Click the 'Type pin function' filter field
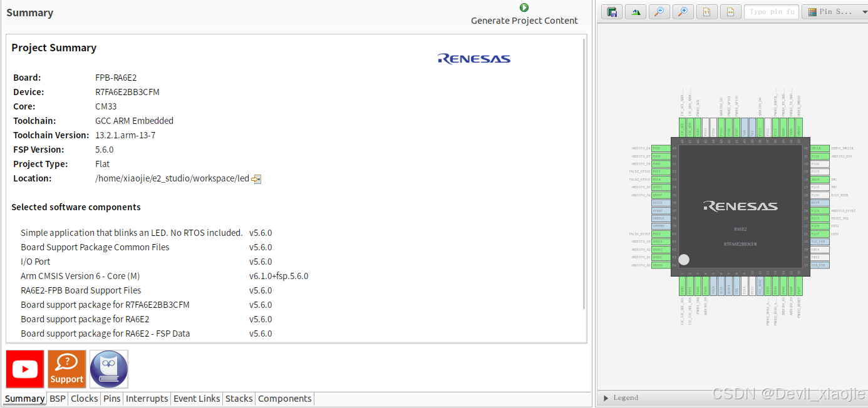 click(x=771, y=12)
